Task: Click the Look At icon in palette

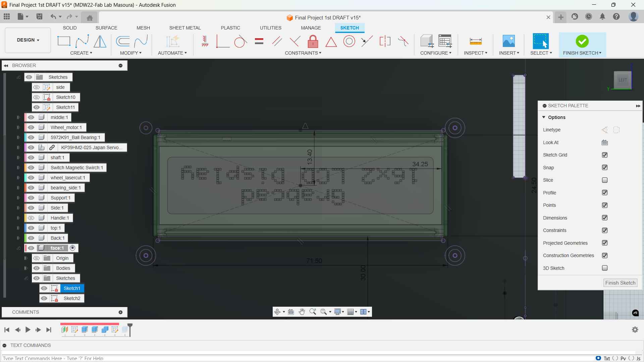Action: [605, 142]
